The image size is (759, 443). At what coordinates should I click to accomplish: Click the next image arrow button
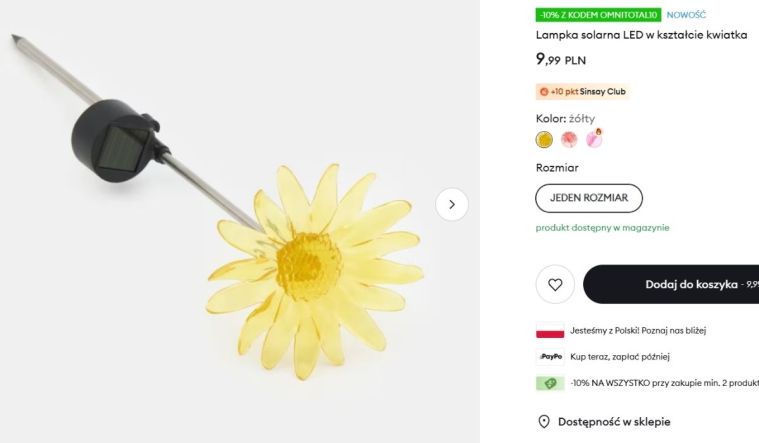452,204
